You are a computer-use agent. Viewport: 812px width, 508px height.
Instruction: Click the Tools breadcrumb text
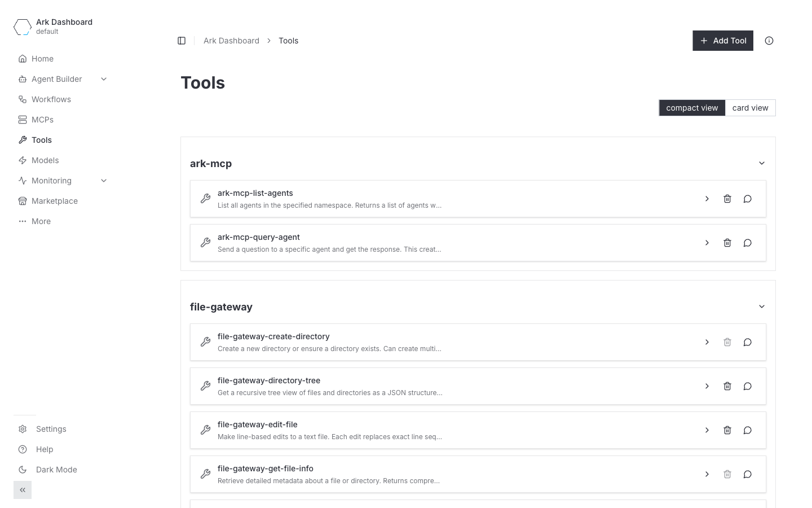(288, 41)
